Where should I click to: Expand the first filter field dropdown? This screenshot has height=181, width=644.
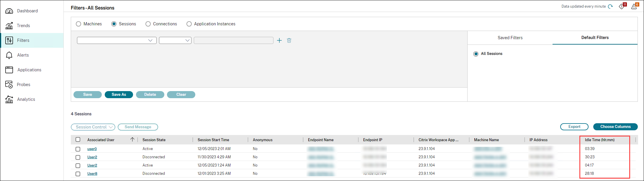[x=117, y=40]
